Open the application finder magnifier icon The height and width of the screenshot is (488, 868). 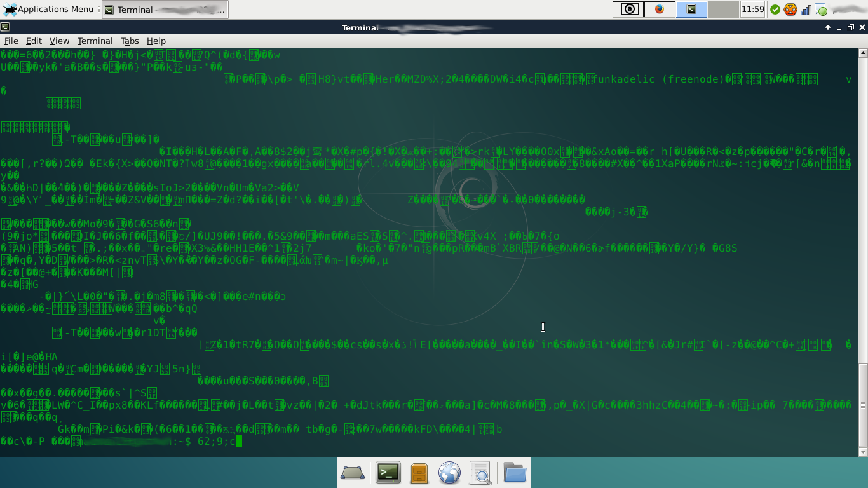pyautogui.click(x=481, y=473)
